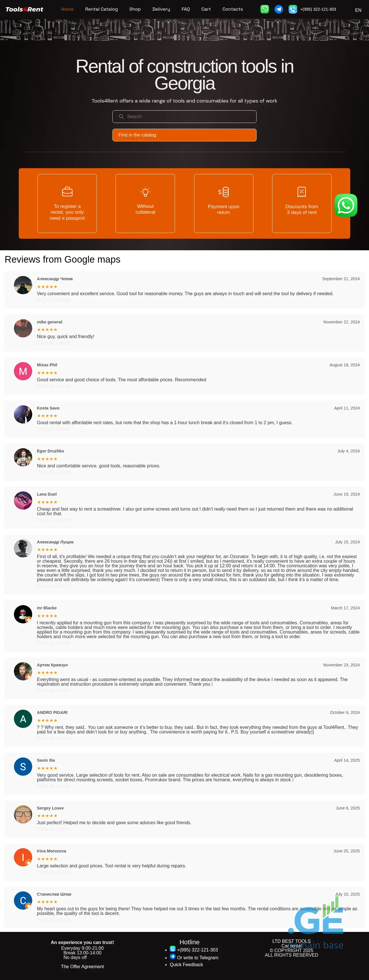369x980 pixels.
Task: Open WhatsApp chat icon in header
Action: click(x=265, y=9)
